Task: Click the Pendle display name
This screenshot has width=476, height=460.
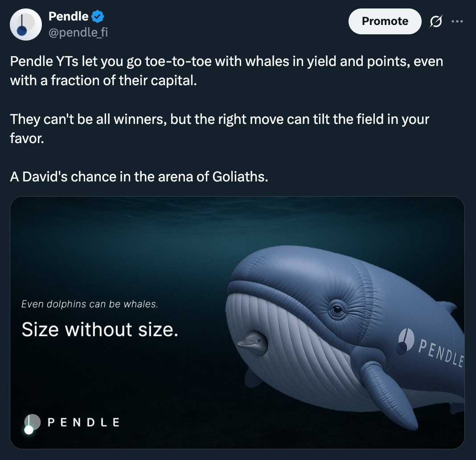Action: coord(68,16)
